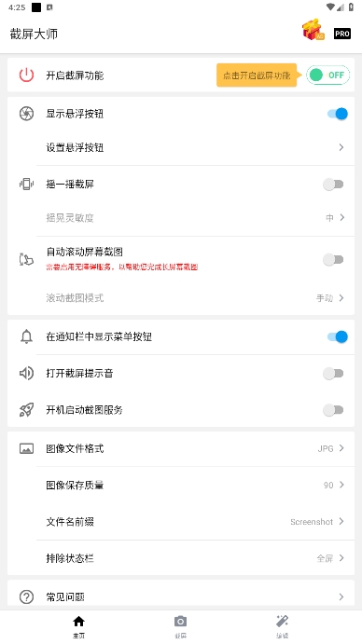Tap the speaker sound icon
362x644 pixels.
pos(26,374)
